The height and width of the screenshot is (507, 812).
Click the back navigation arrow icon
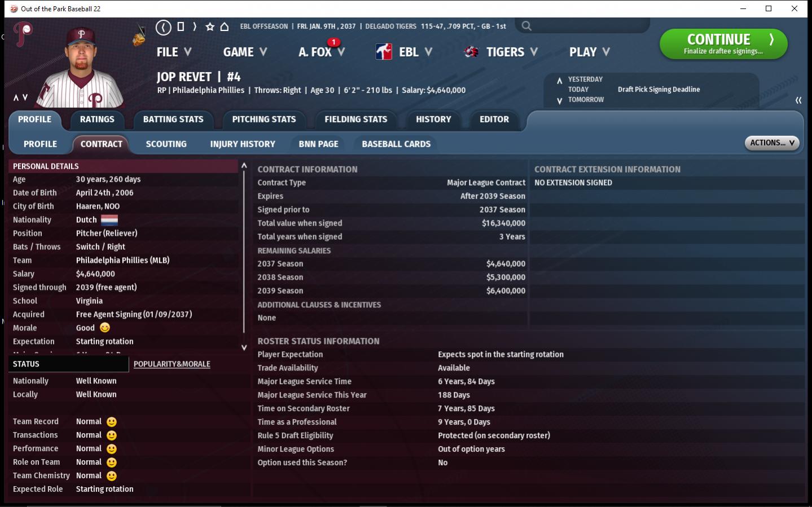(x=163, y=27)
